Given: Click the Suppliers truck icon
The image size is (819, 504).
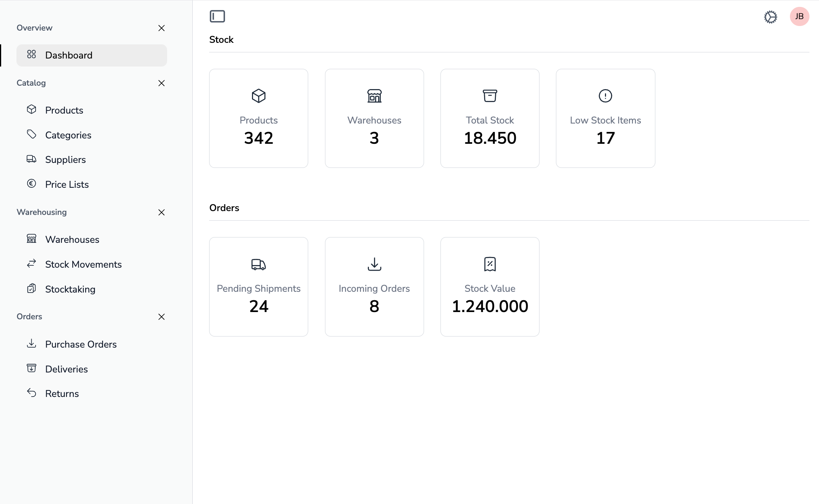Looking at the screenshot, I should 31,159.
